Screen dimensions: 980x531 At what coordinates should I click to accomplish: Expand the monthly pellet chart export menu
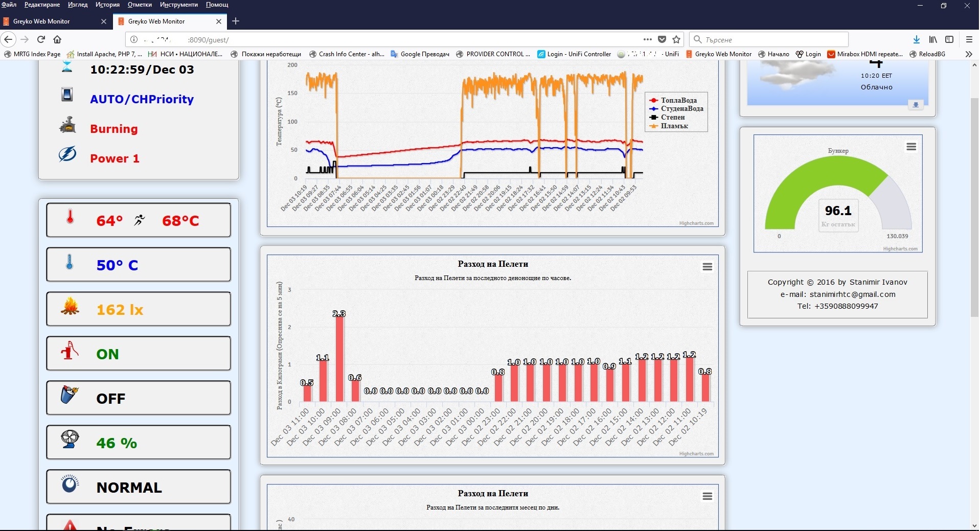[x=707, y=497]
